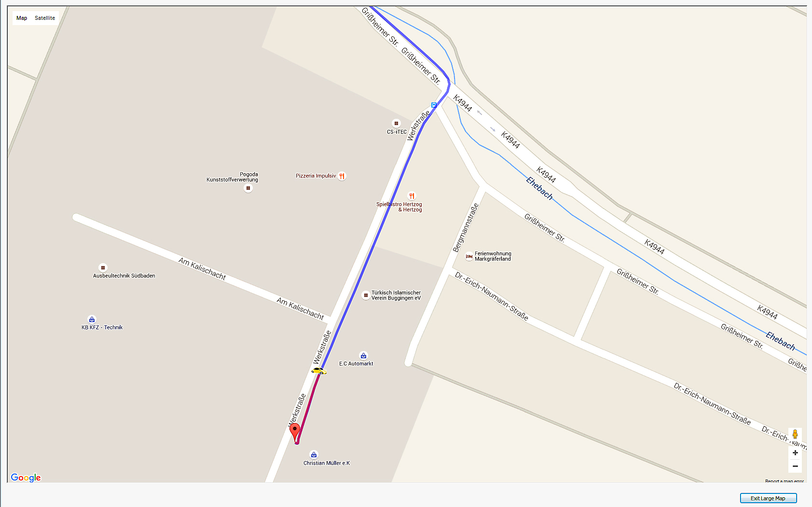Click the bus stop icon on Werkstraße
812x507 pixels.
434,105
